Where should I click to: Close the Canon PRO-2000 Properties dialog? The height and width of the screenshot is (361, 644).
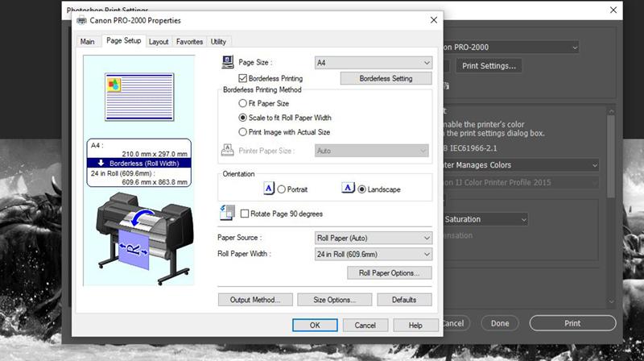[x=434, y=19]
